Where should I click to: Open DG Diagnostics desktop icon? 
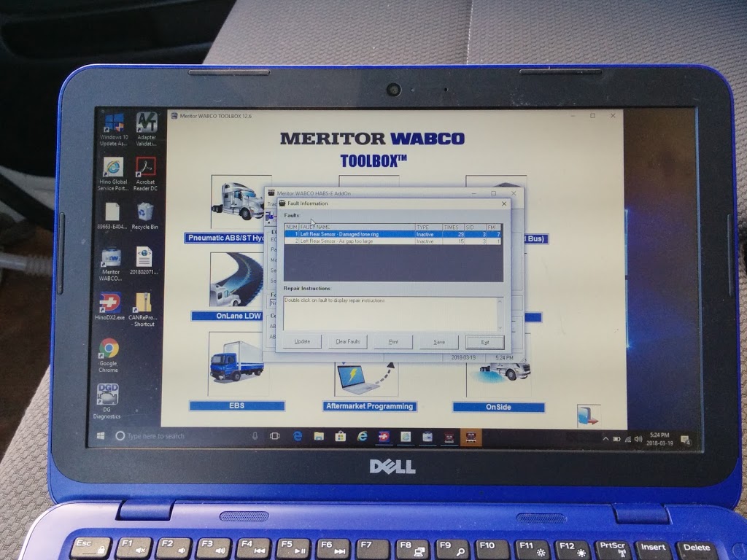[x=107, y=401]
